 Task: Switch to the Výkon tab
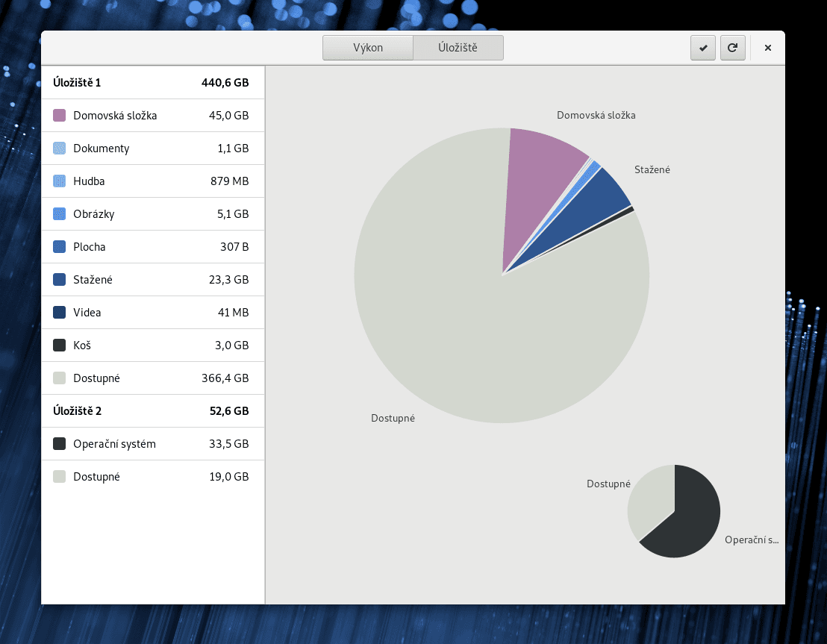(368, 47)
